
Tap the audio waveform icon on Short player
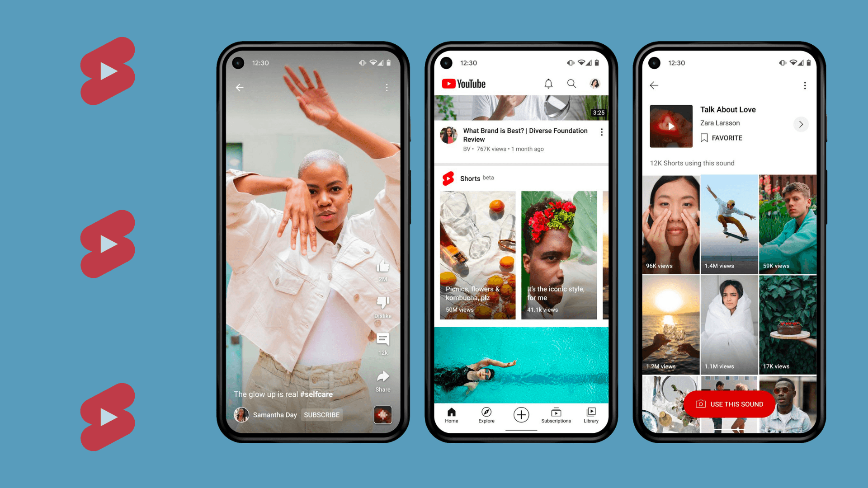click(382, 415)
